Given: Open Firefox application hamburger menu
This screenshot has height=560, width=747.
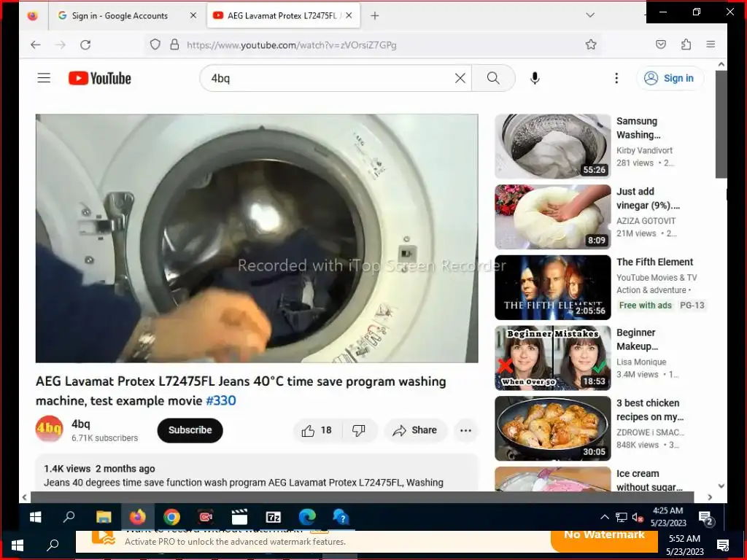Looking at the screenshot, I should [x=711, y=44].
